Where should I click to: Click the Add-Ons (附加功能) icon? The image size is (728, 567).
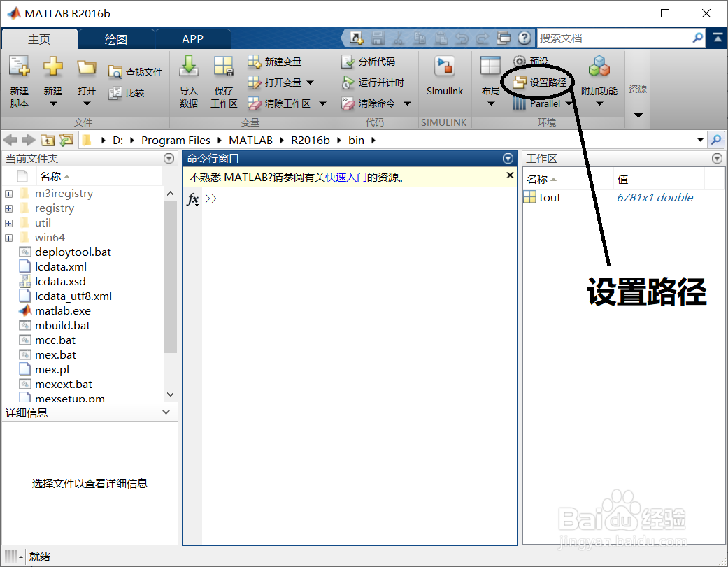(x=599, y=66)
